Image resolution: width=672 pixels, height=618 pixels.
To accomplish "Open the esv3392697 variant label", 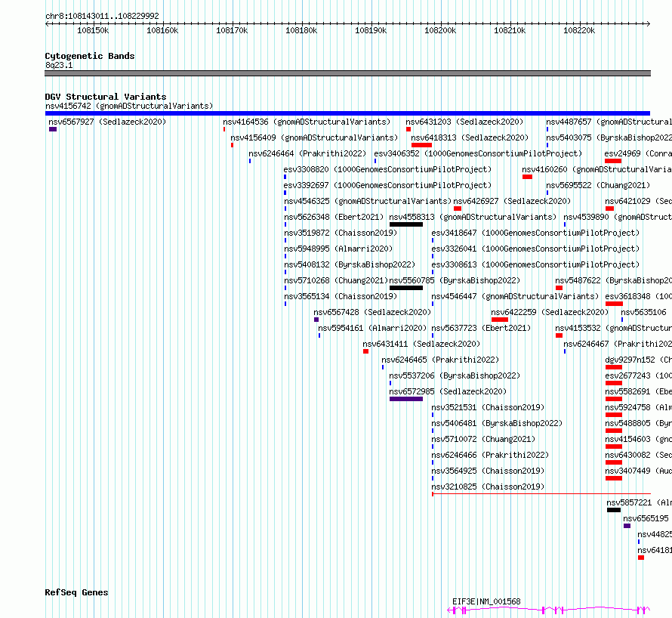I will [387, 185].
